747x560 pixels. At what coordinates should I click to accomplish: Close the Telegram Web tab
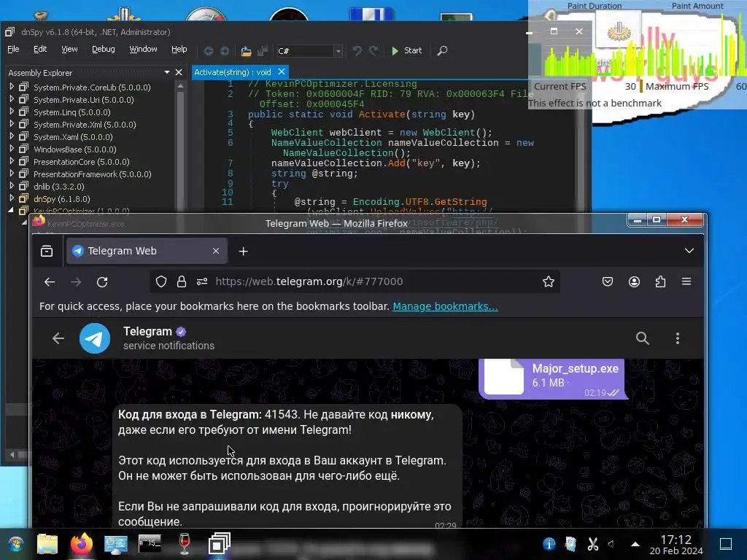point(216,251)
